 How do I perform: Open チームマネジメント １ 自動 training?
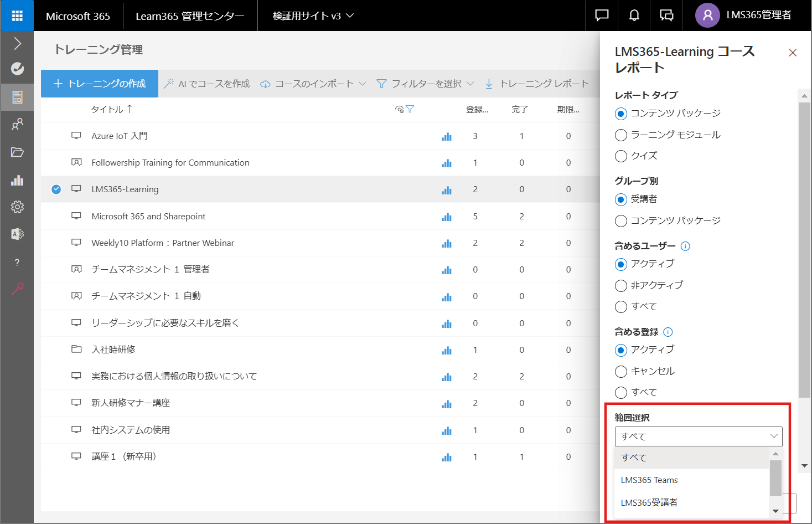[x=146, y=296]
